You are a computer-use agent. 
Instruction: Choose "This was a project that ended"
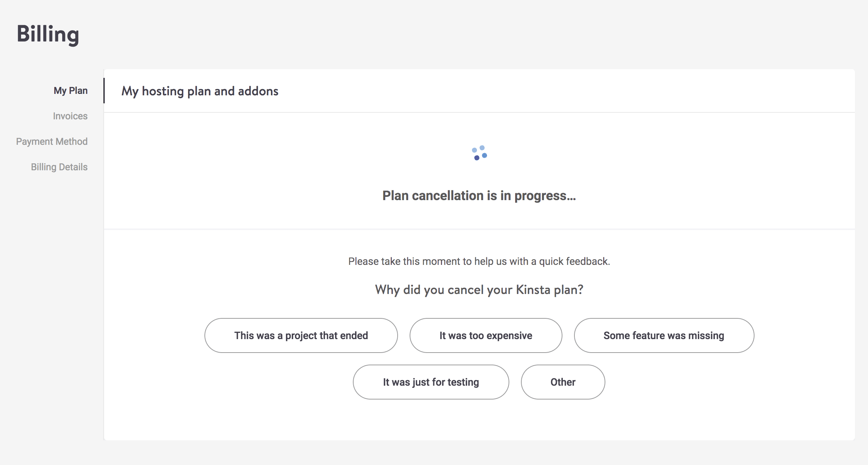(301, 335)
